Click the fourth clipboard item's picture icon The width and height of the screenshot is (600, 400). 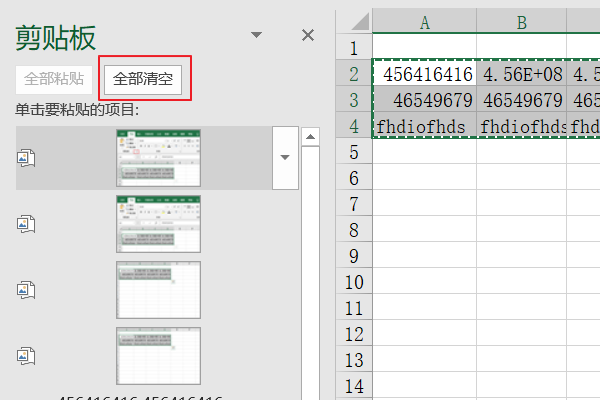[x=26, y=356]
